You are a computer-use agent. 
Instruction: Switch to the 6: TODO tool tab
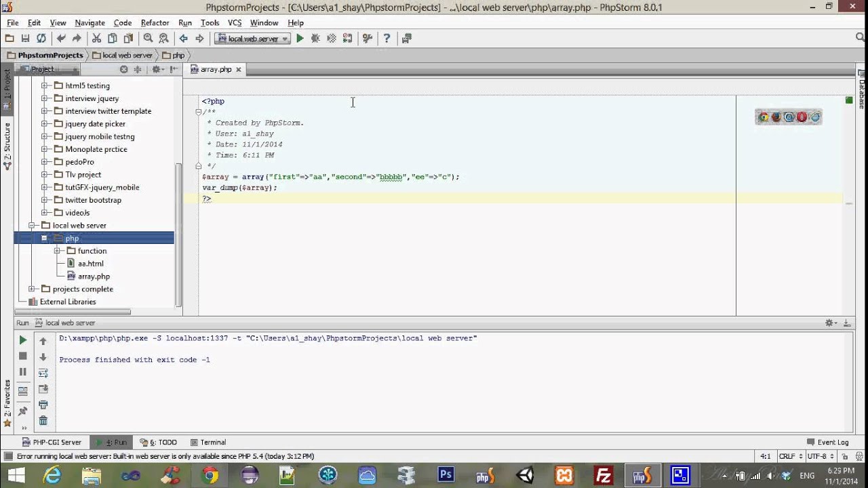158,442
